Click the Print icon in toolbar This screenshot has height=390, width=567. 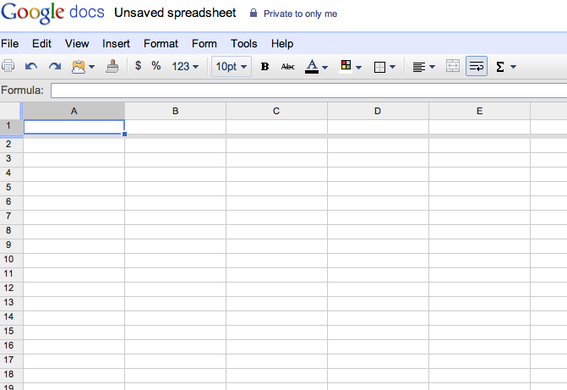[x=8, y=66]
